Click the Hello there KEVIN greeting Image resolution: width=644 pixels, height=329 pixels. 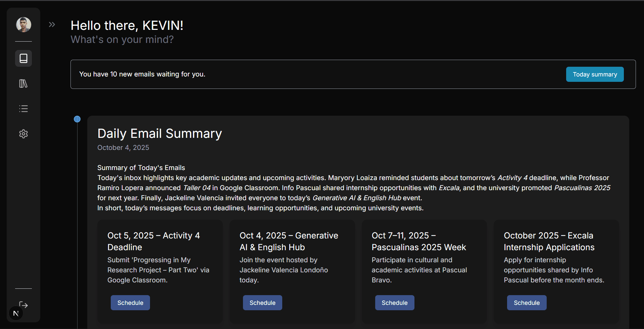coord(127,25)
